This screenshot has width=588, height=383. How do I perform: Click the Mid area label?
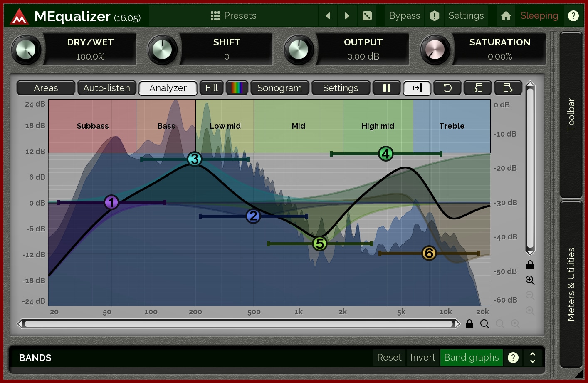tap(299, 126)
